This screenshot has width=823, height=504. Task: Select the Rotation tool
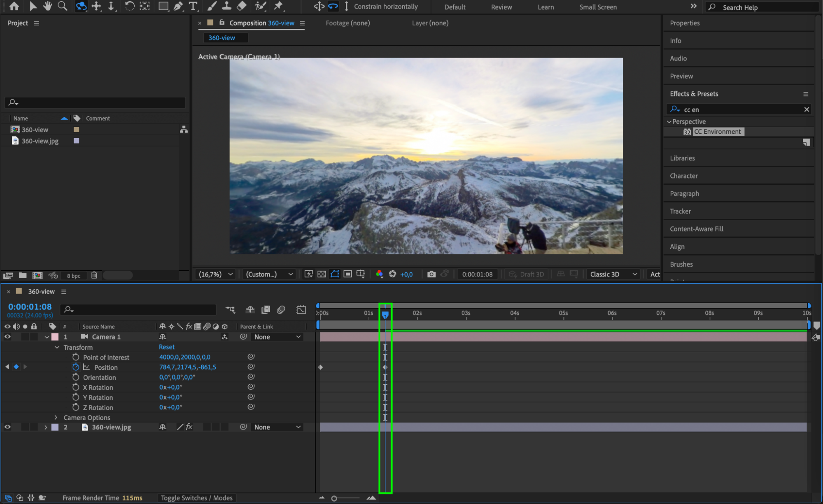click(129, 6)
